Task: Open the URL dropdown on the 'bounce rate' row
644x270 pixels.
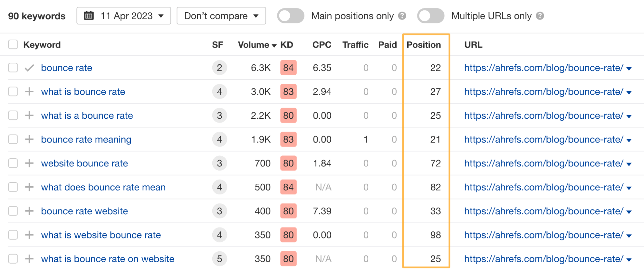Action: tap(630, 68)
